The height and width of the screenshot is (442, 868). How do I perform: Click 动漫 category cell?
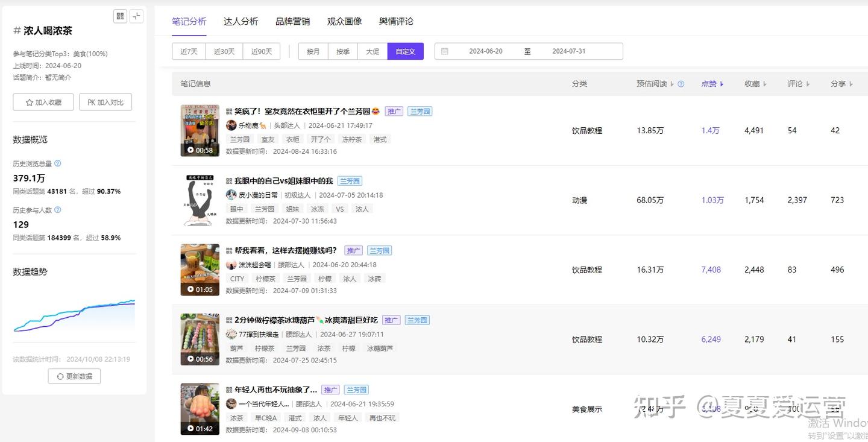[x=579, y=200]
